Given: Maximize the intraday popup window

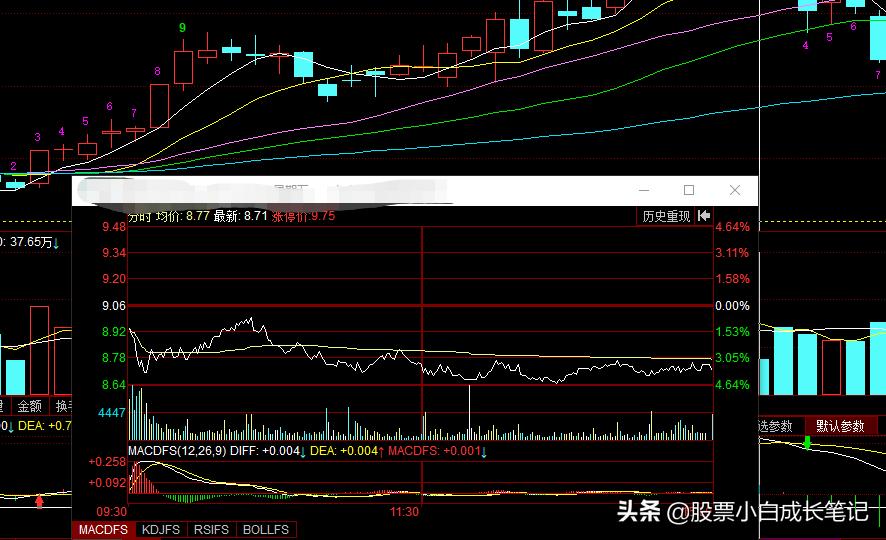Looking at the screenshot, I should click(689, 190).
